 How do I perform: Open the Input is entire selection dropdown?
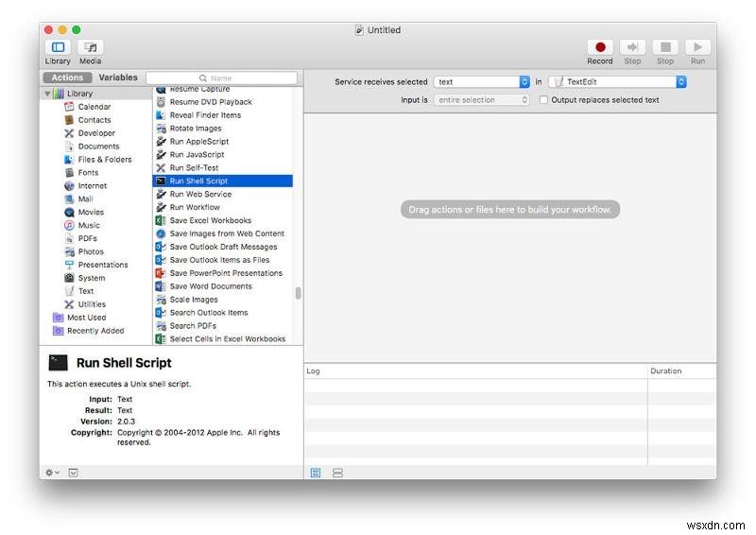tap(481, 100)
